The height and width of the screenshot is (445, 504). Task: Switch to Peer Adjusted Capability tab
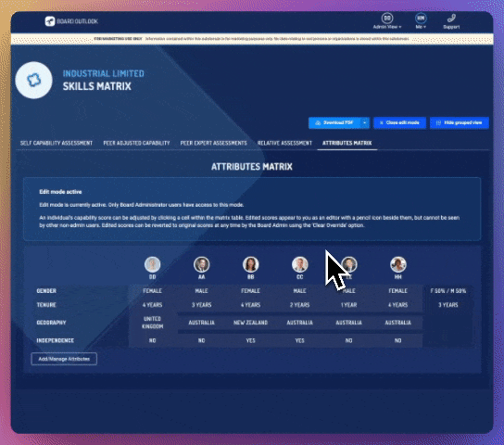click(x=136, y=143)
